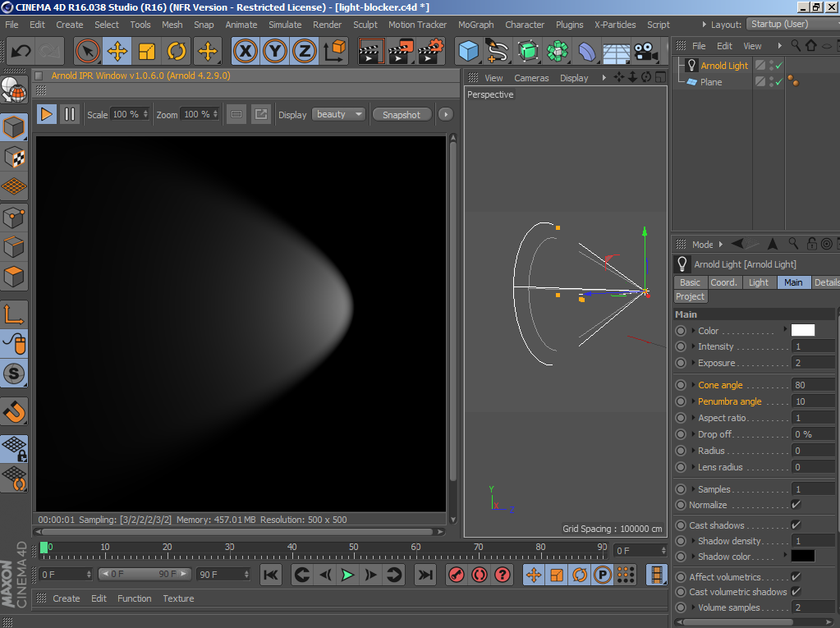Pause the Arnold IPR render
This screenshot has width=840, height=628.
70,114
